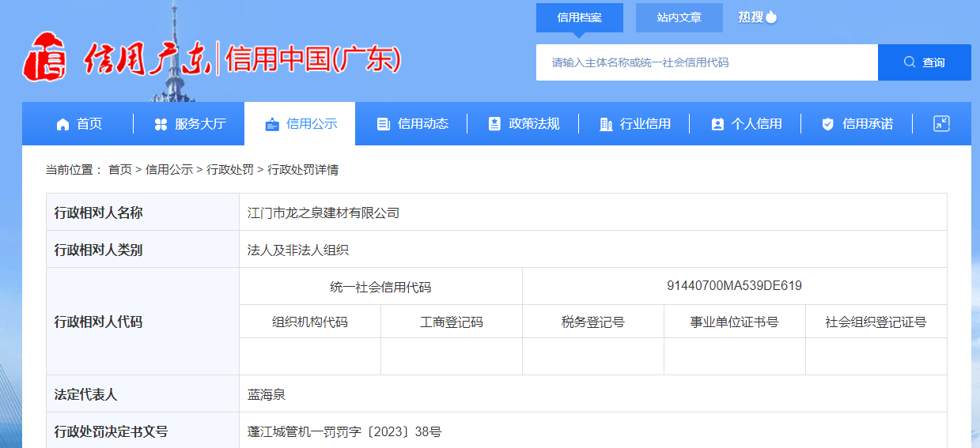This screenshot has width=980, height=448.
Task: Open the 信用公示 navigation item
Action: coord(300,124)
